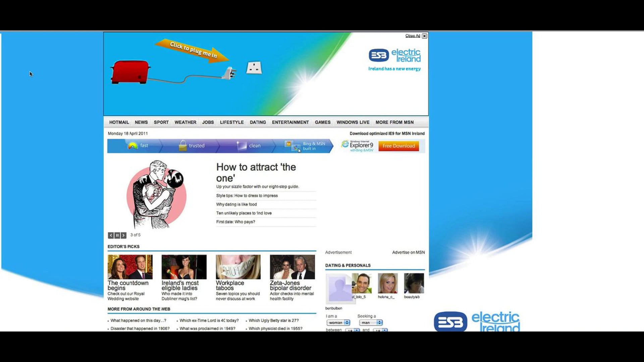The image size is (644, 362).
Task: Open the Sport nav item
Action: [x=161, y=122]
